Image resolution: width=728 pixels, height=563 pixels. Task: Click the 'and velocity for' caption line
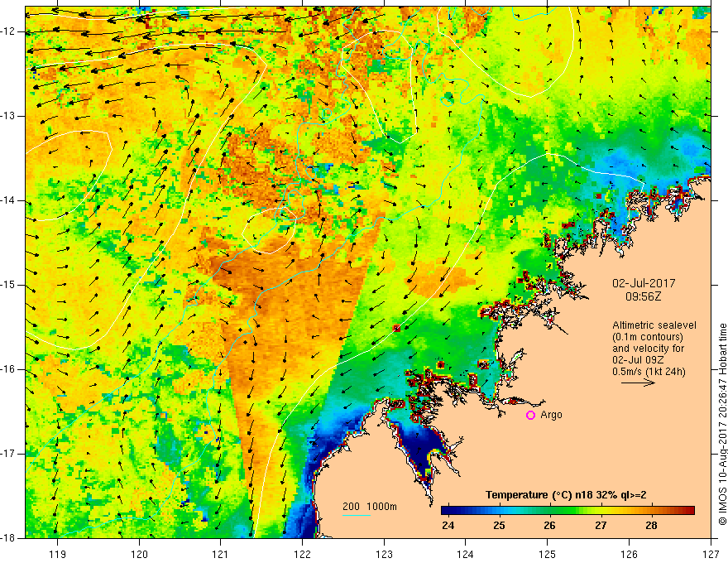point(648,349)
